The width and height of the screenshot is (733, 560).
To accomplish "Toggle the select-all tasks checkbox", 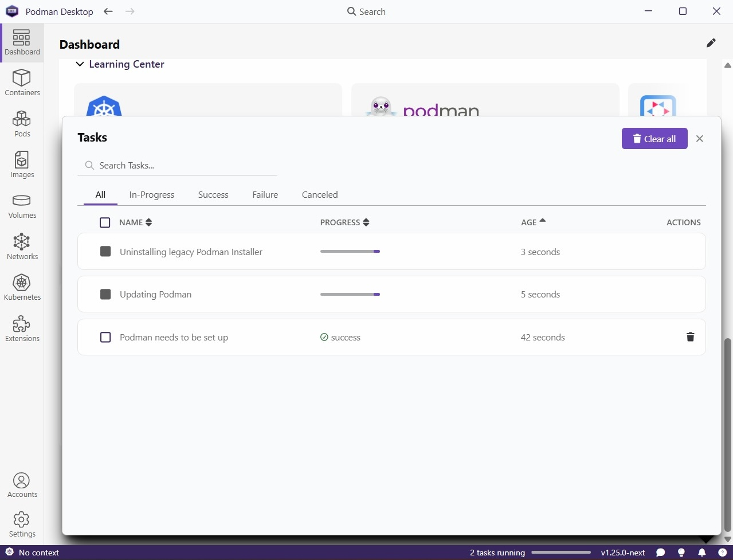I will [105, 222].
